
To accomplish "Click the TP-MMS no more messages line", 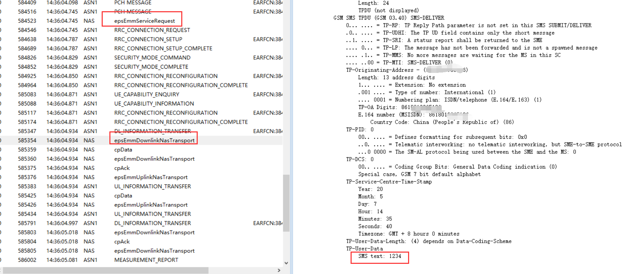I will point(453,55).
